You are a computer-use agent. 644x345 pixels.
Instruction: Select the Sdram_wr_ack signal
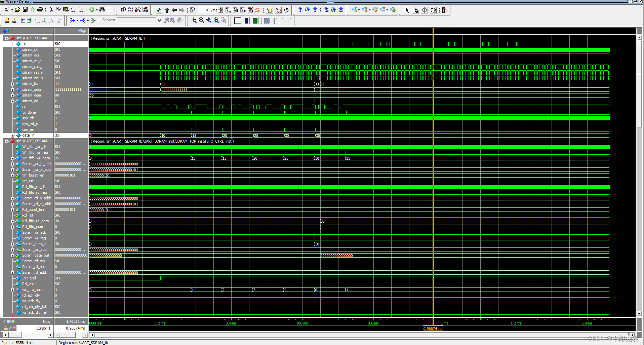[x=34, y=232]
